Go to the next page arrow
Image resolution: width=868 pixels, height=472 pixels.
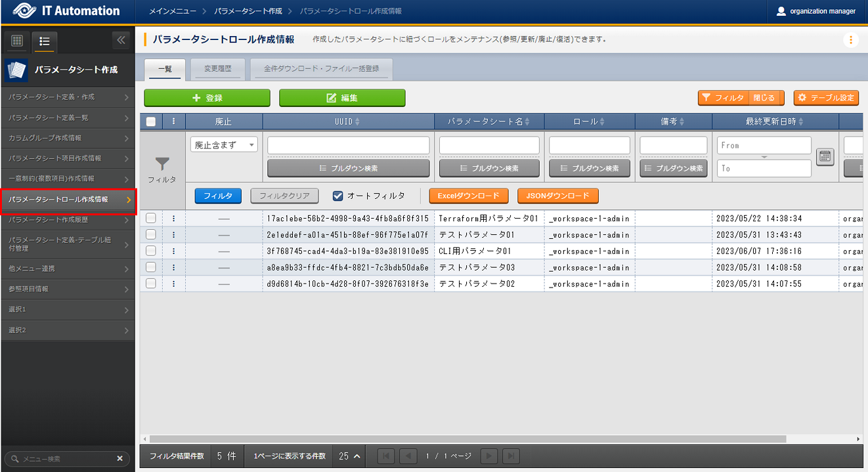pos(488,456)
